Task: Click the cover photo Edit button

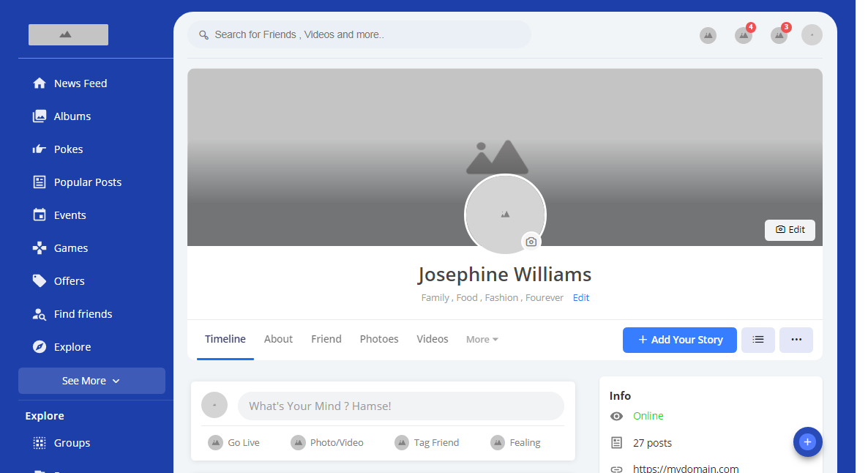Action: pos(790,230)
